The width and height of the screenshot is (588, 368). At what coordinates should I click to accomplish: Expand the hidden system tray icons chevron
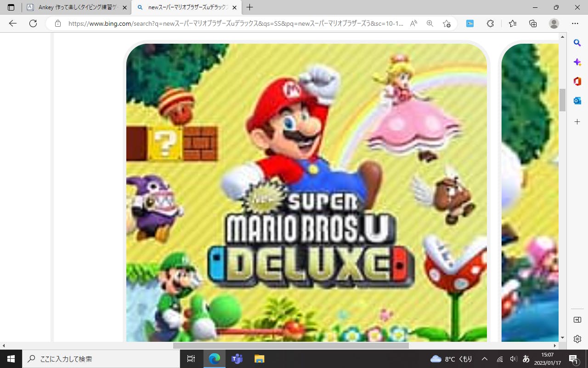pos(484,359)
